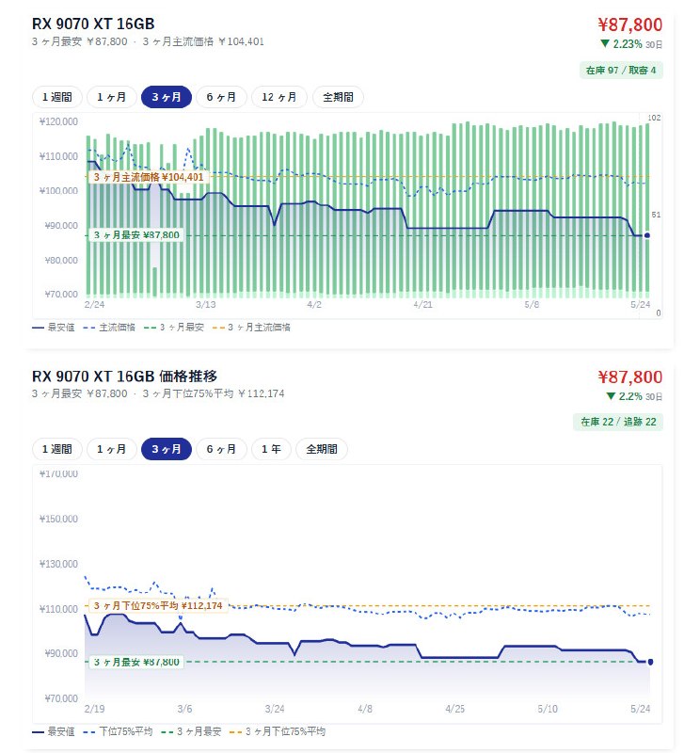Select 6ヶ月 range in top chart
This screenshot has width=700, height=753.
click(221, 97)
